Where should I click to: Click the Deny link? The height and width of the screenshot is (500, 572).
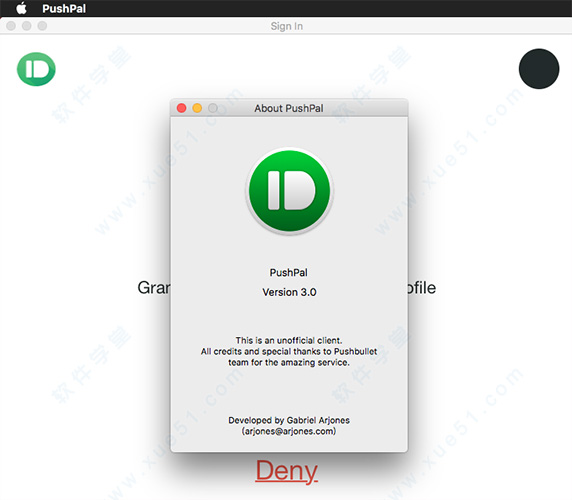pos(286,471)
